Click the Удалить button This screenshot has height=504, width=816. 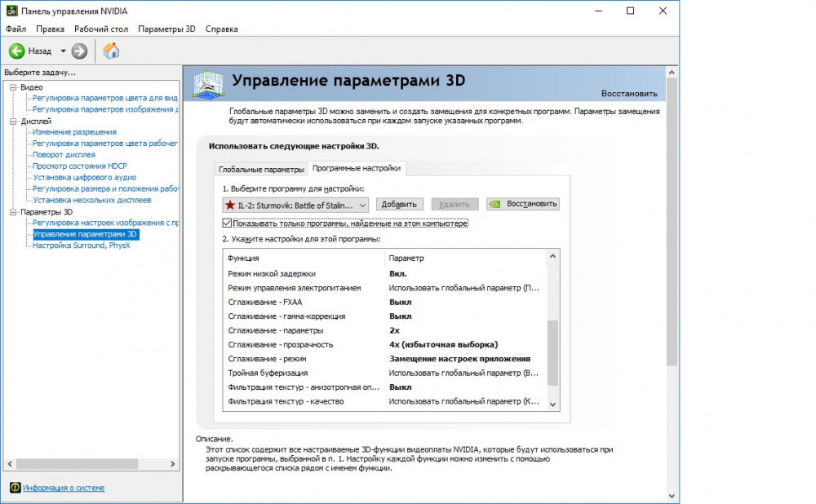click(455, 205)
